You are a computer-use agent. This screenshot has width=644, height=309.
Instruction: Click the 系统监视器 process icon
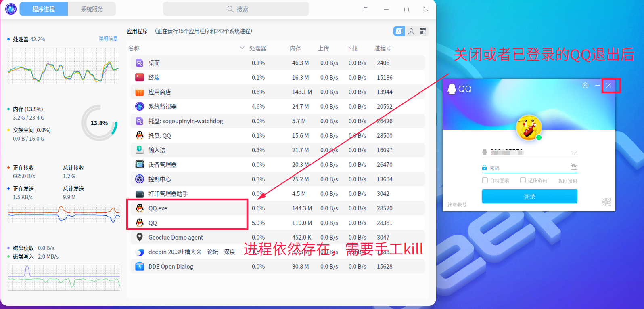tap(140, 107)
